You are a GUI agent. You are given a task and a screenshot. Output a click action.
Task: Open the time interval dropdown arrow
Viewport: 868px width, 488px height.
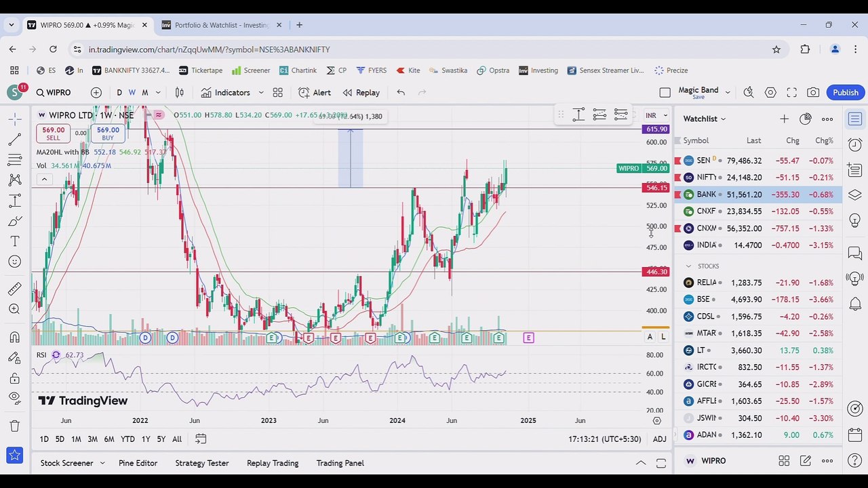point(158,93)
